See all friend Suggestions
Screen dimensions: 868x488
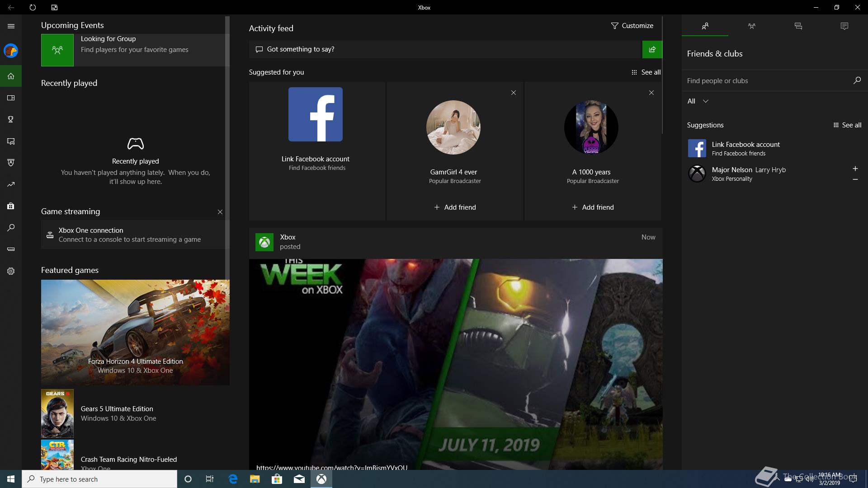click(x=847, y=125)
